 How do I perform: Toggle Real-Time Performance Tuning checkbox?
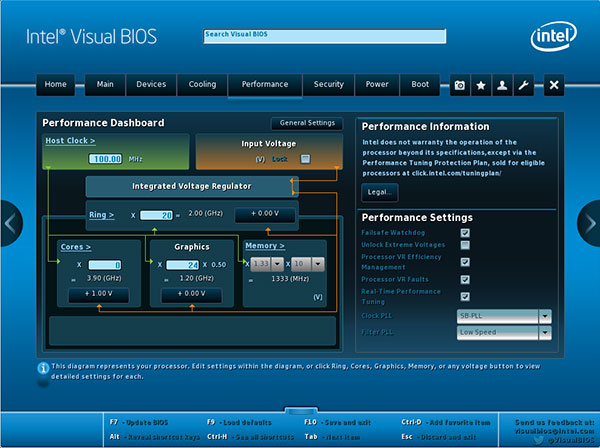click(465, 296)
